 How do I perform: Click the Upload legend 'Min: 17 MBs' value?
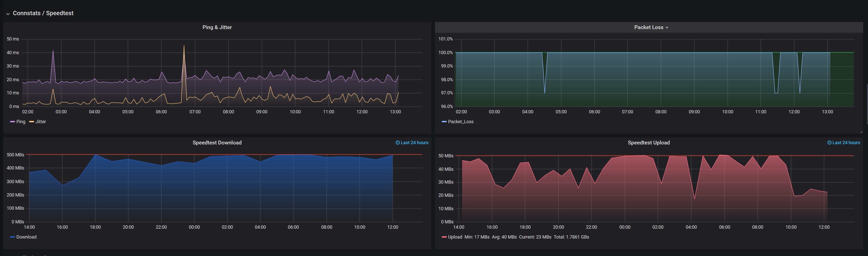tap(477, 237)
